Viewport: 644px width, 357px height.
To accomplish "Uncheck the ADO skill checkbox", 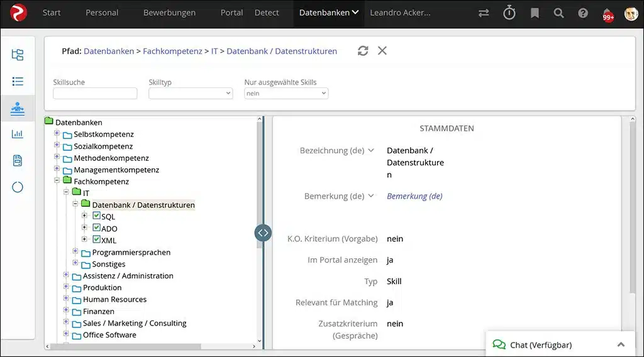I will (x=96, y=228).
